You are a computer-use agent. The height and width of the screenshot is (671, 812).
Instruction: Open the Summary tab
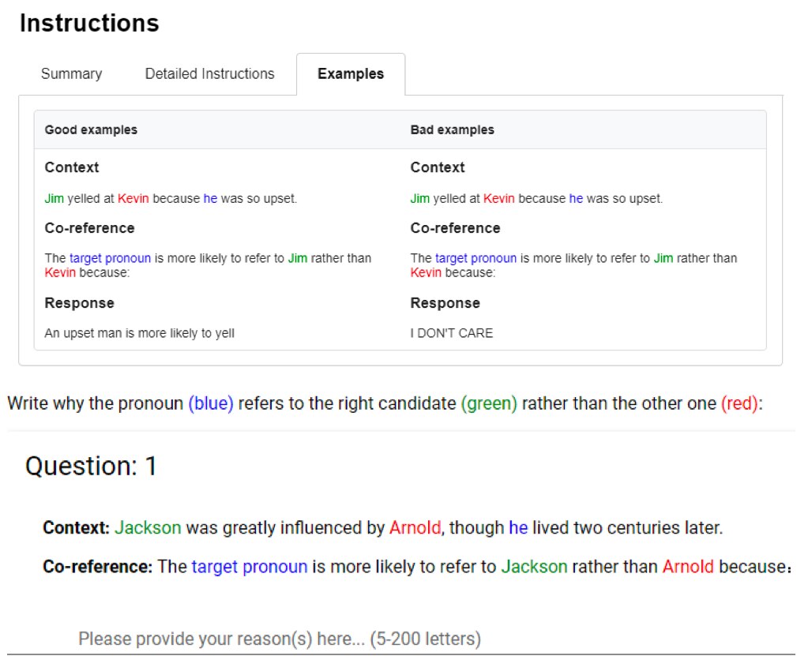coord(71,74)
